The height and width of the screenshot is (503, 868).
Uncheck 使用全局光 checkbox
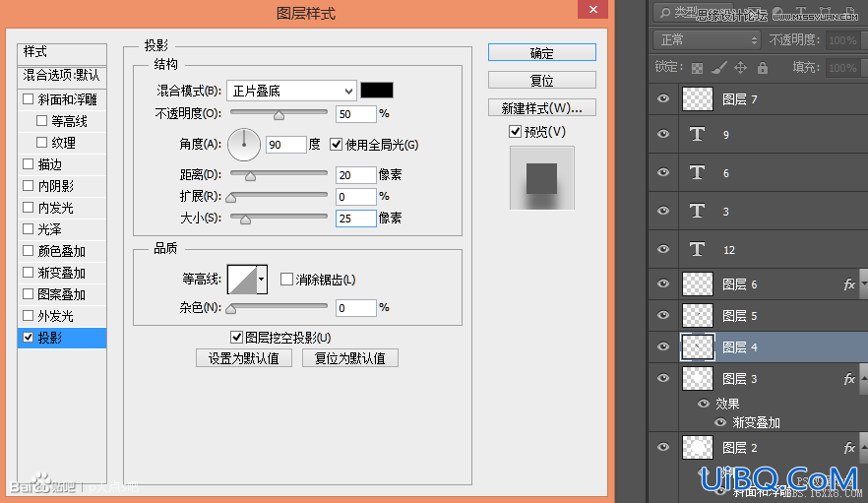(336, 144)
